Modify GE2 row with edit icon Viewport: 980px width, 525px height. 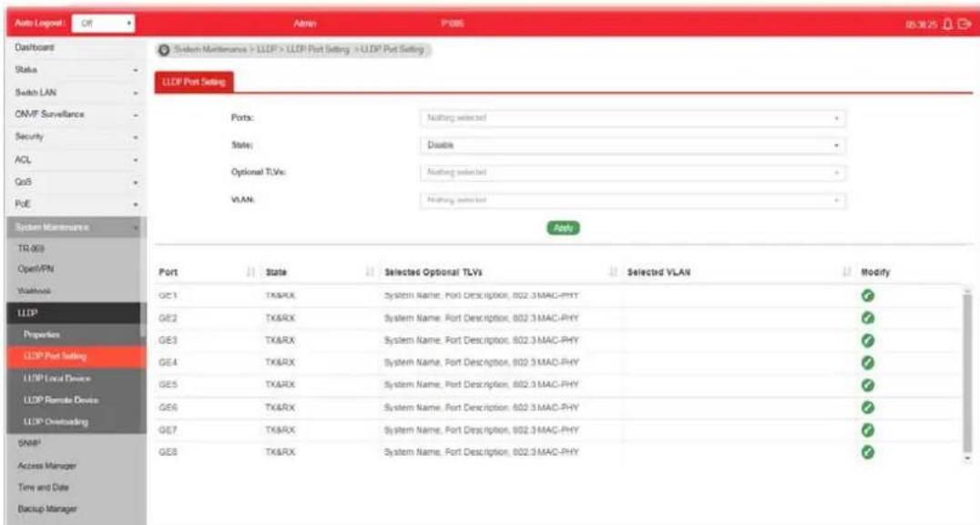(x=867, y=318)
